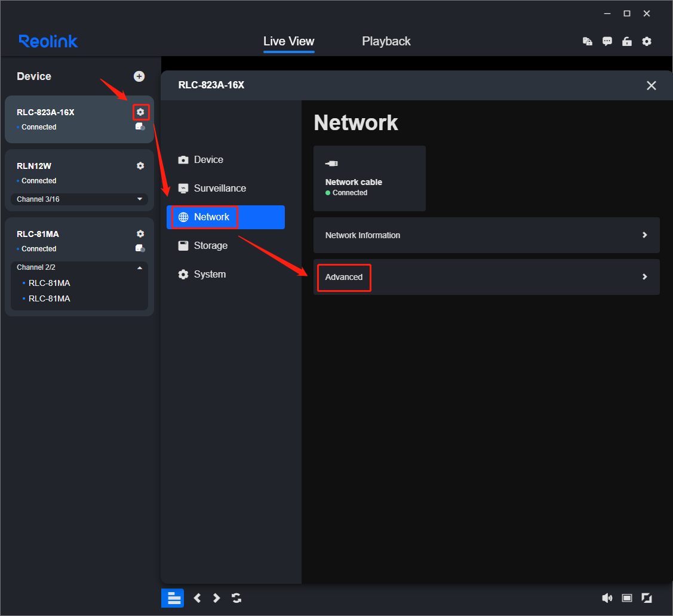Select the RLN12W device name
Screen dimensions: 673x616
[x=34, y=166]
